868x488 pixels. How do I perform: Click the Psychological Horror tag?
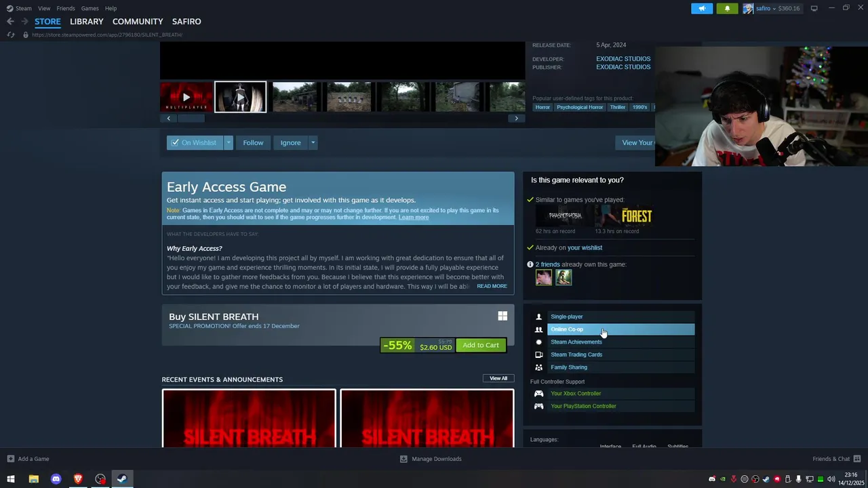pyautogui.click(x=580, y=107)
